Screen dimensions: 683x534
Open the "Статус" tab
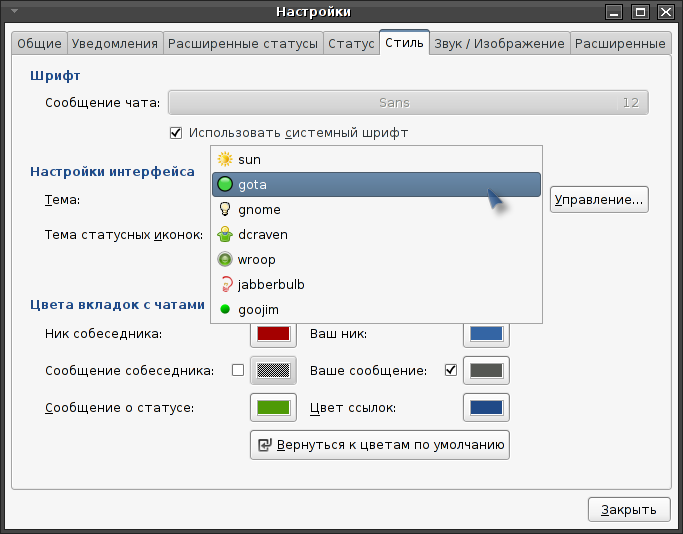351,43
